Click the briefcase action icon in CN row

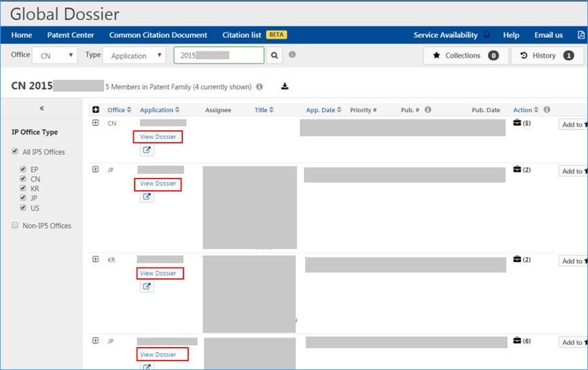point(517,123)
